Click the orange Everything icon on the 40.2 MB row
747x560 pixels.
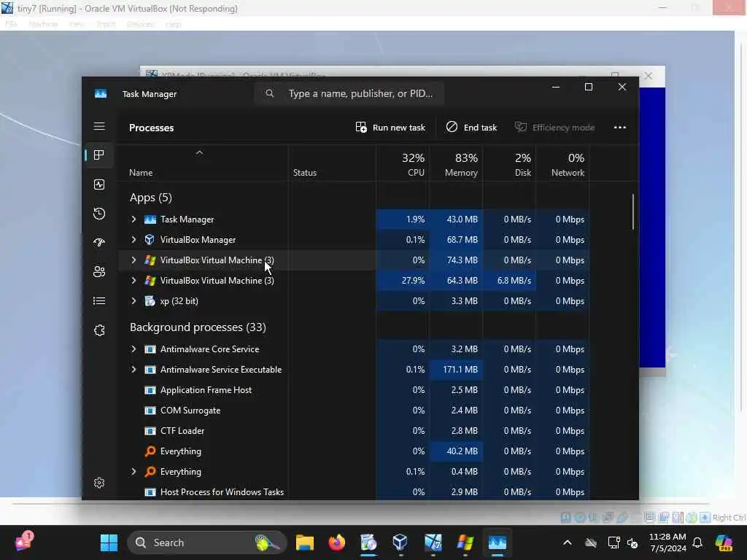(x=150, y=451)
